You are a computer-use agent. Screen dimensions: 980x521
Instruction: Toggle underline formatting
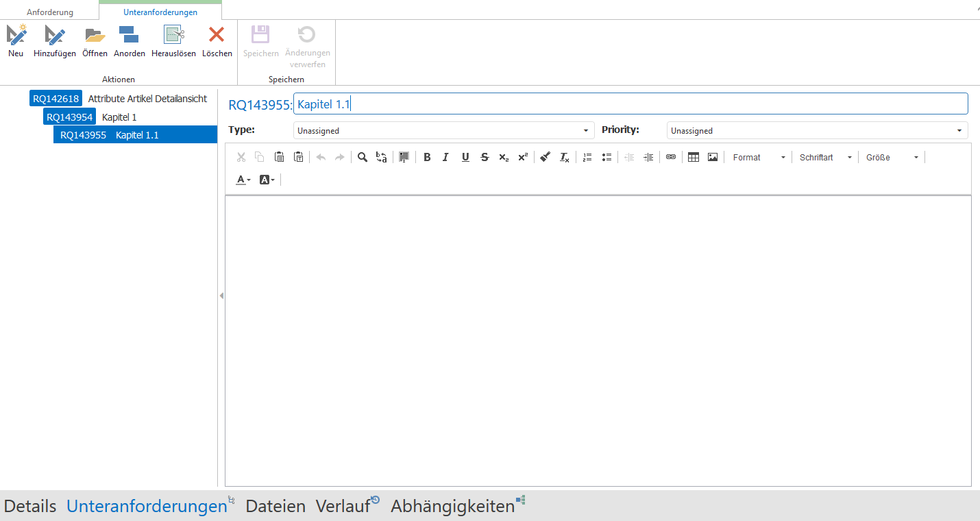click(465, 157)
